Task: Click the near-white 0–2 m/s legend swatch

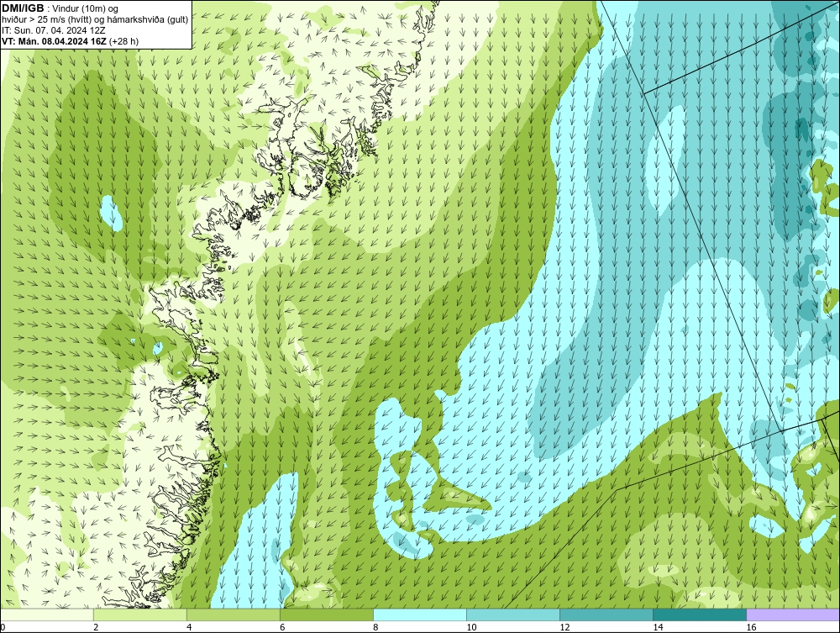Action: (46, 615)
